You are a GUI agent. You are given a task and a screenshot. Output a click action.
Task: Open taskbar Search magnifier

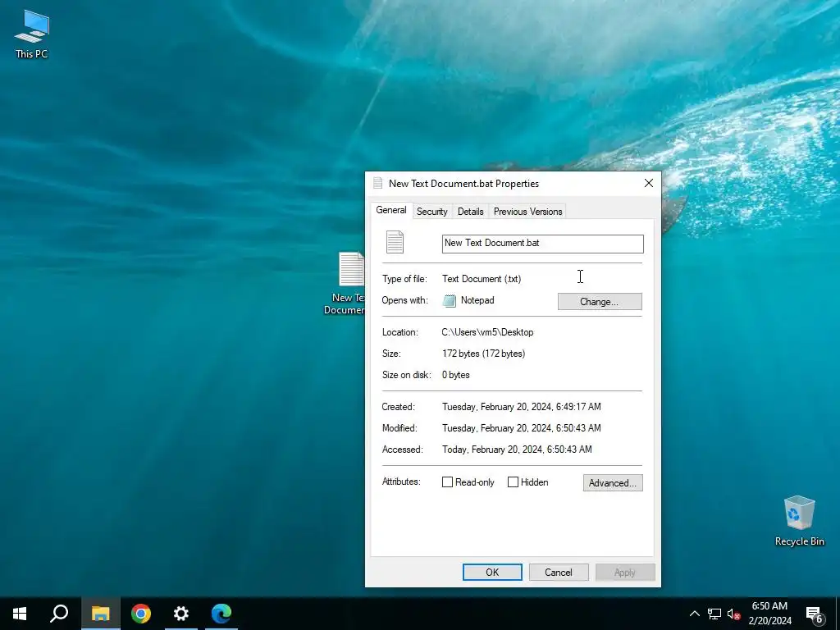tap(59, 614)
